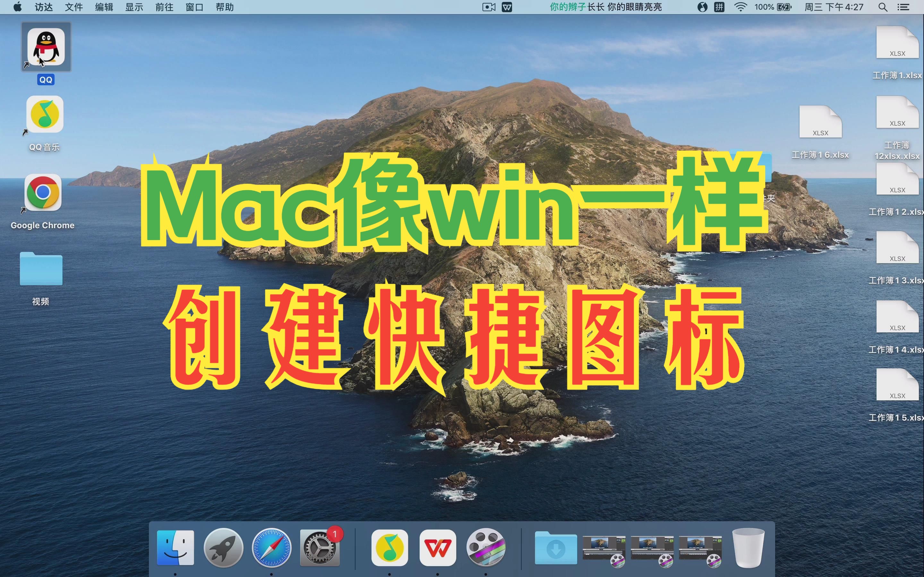Open the QQ shortcut on desktop

(x=46, y=47)
